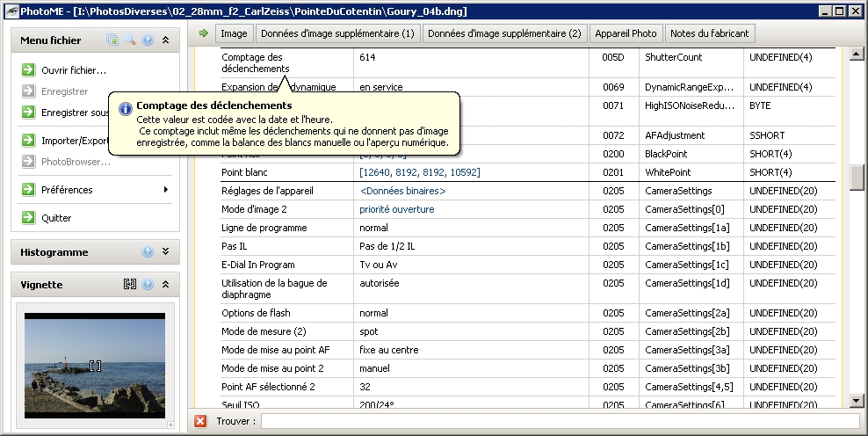The height and width of the screenshot is (436, 868).
Task: Click the grey arrow icon beside Enregistrer
Action: click(28, 91)
